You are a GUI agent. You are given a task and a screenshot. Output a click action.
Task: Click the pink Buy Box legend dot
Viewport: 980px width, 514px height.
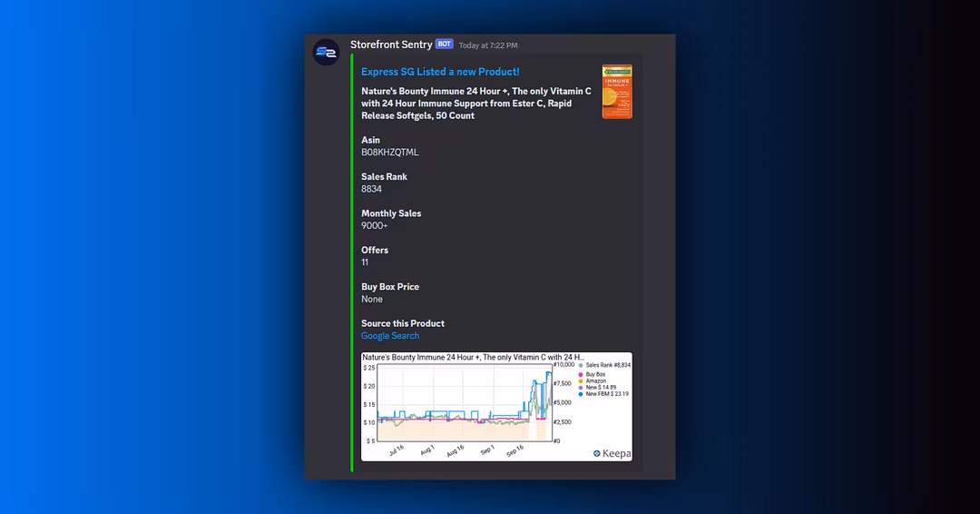pos(581,374)
